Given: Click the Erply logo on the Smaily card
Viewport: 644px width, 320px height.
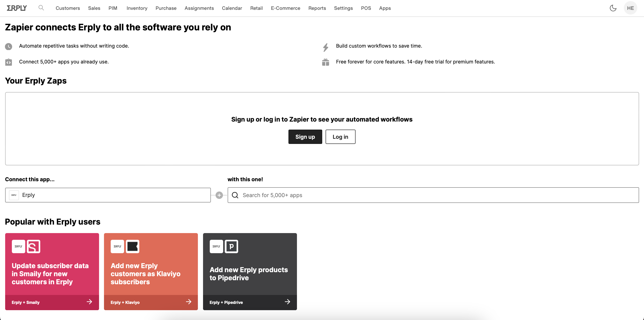Looking at the screenshot, I should pyautogui.click(x=19, y=246).
